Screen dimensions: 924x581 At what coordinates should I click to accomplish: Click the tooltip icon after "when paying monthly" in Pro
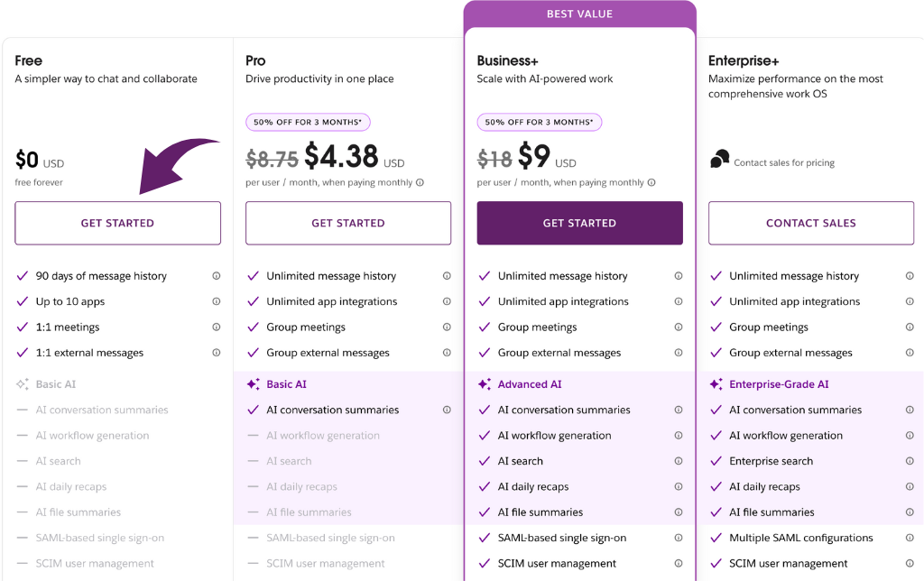[419, 181]
